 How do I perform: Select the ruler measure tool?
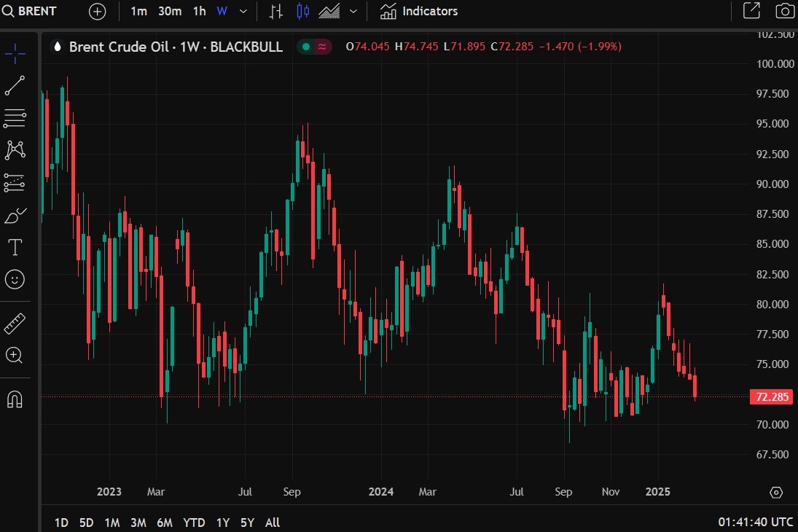click(x=15, y=324)
